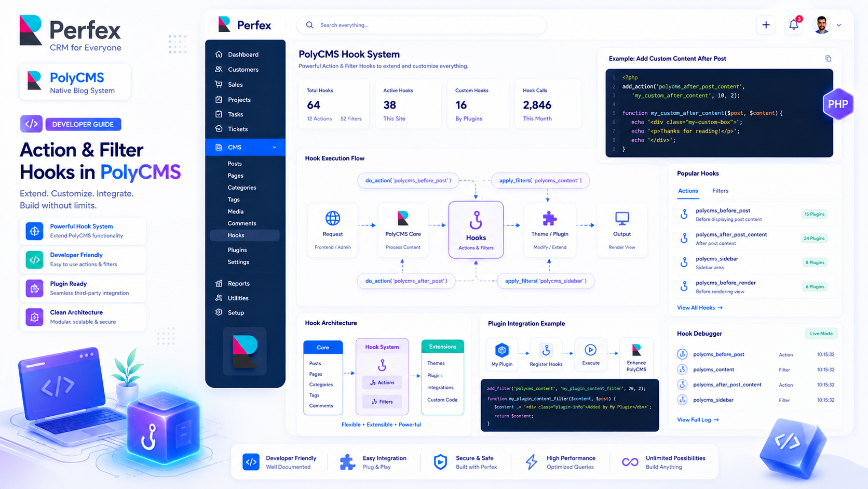
Task: Select Hooks under CMS
Action: 245,235
